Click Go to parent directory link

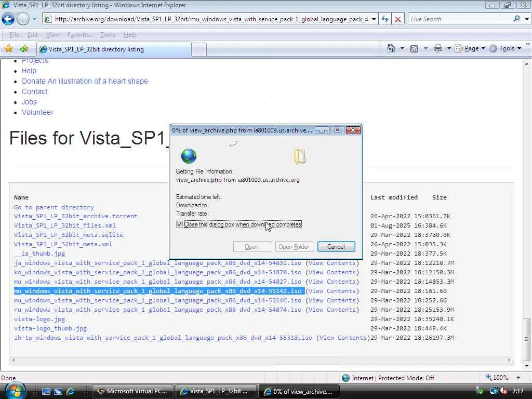(x=54, y=207)
